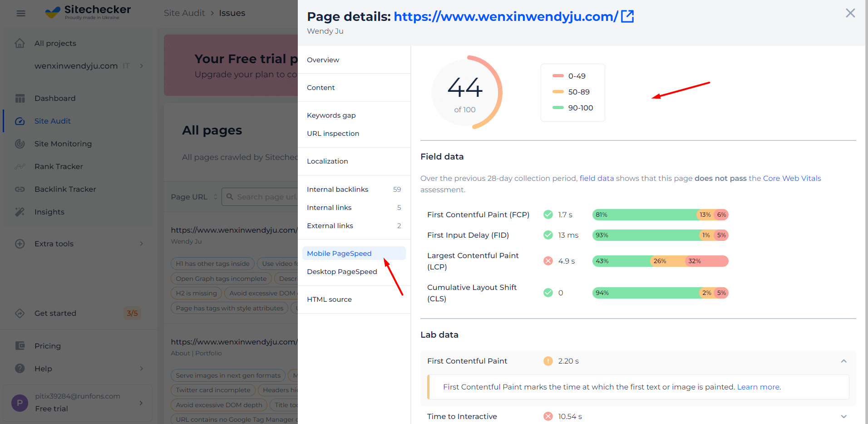Click the Sitechecker logo
Screen dimensions: 868x424
[x=88, y=12]
